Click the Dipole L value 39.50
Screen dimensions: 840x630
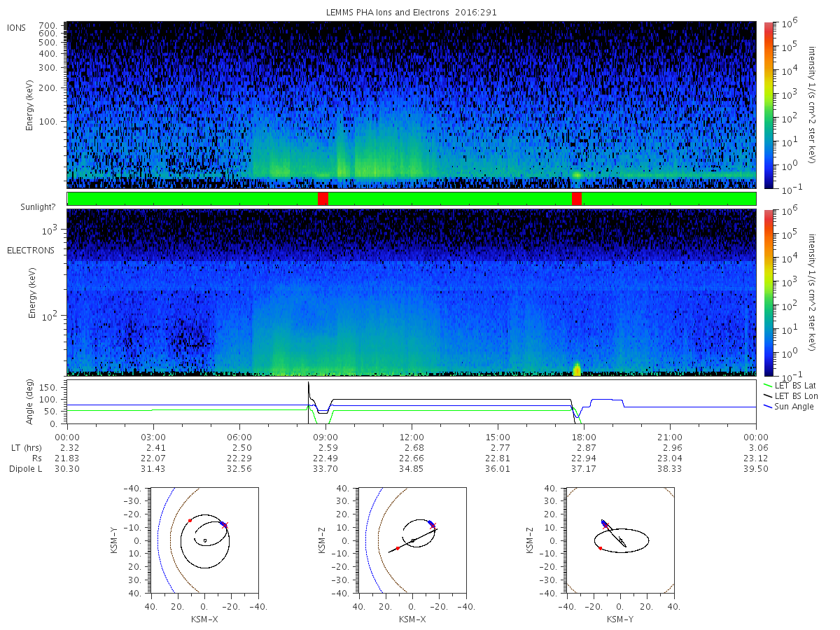click(x=756, y=468)
